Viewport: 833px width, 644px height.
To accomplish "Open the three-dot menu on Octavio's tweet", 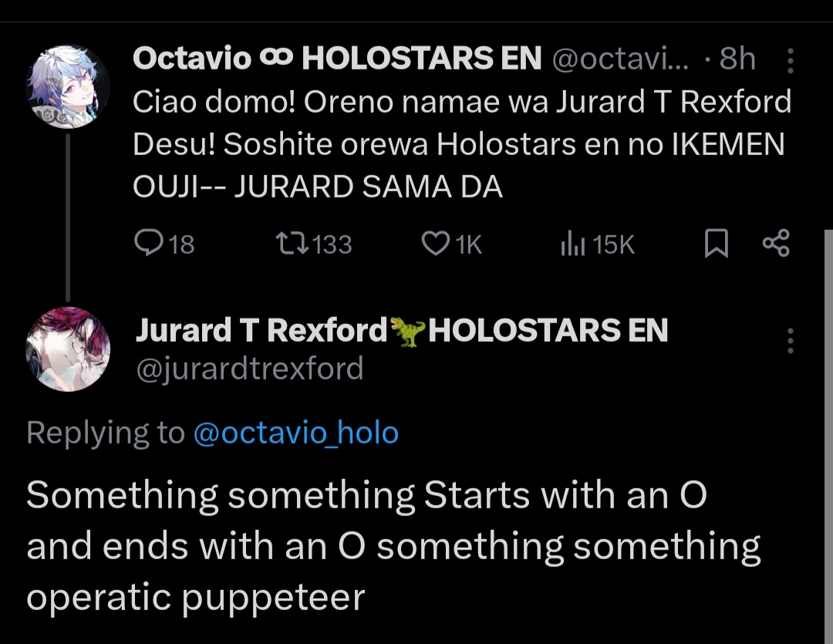I will 789,59.
